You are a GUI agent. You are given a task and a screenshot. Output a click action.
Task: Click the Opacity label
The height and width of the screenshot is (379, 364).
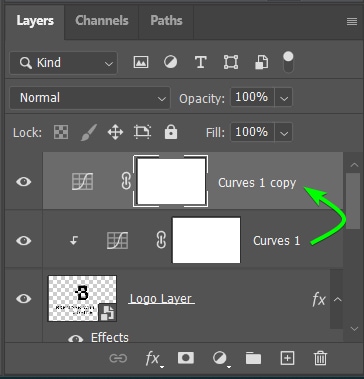tap(202, 98)
